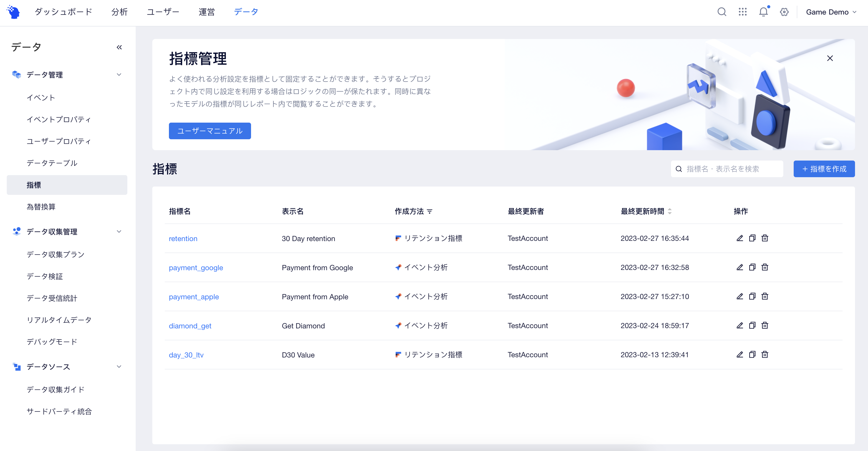Screen dimensions: 868x451
Task: Open the 分析 top menu
Action: [x=119, y=12]
